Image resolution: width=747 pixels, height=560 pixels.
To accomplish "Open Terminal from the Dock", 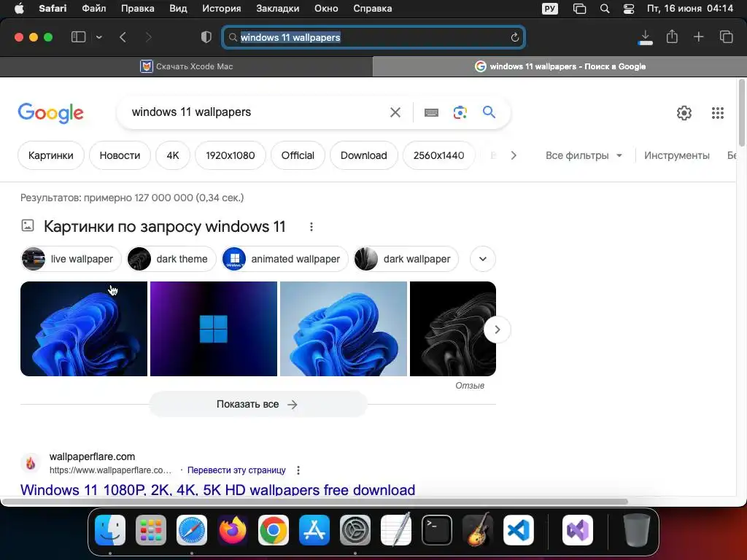I will (x=437, y=530).
